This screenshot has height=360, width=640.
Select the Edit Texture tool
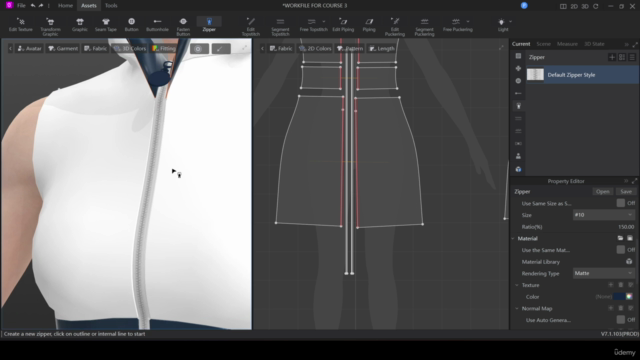pos(20,25)
